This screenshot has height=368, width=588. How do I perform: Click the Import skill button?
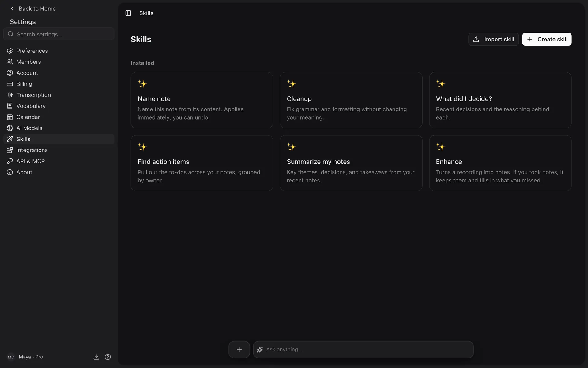tap(493, 39)
